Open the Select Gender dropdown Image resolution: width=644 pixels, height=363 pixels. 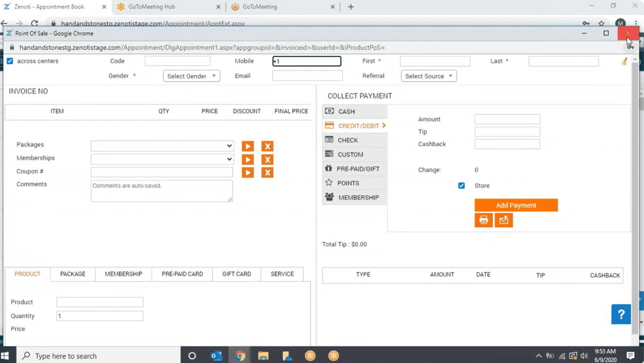191,76
